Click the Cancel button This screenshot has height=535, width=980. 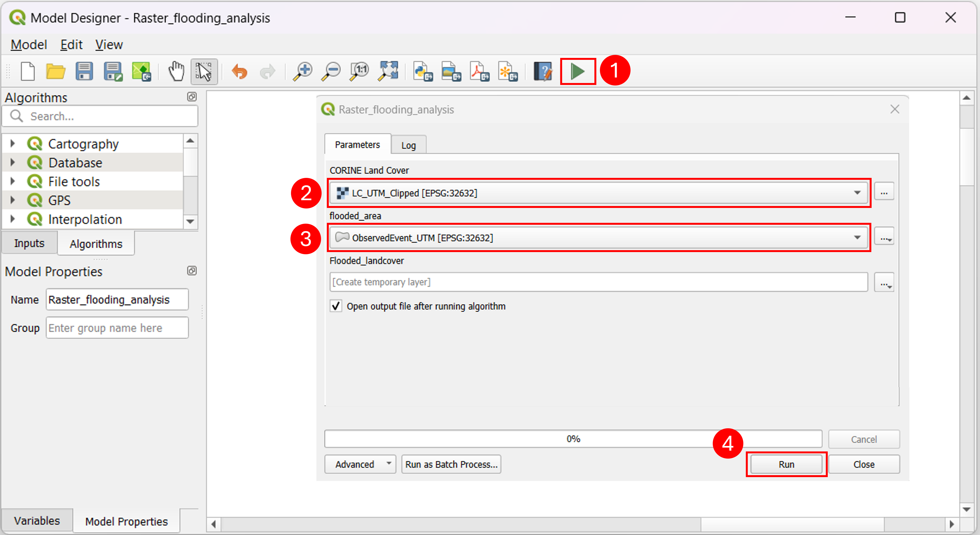point(864,439)
